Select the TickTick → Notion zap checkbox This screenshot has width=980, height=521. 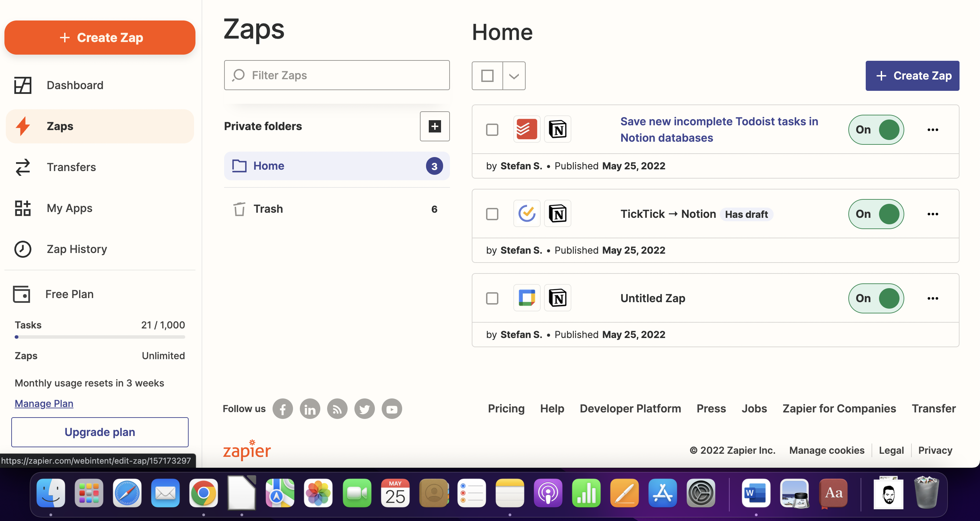[x=492, y=214]
